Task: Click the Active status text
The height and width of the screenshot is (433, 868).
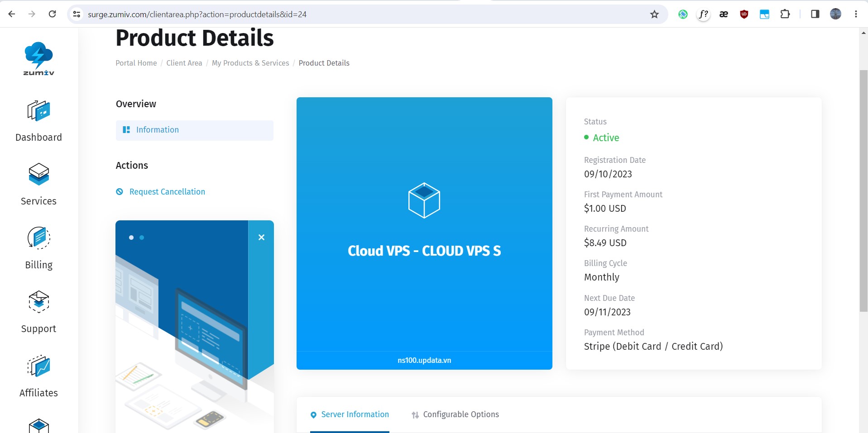Action: click(x=606, y=138)
